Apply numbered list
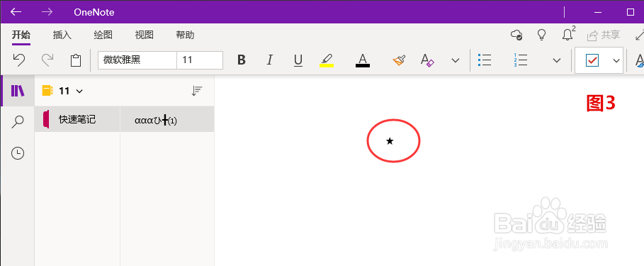 (x=521, y=60)
